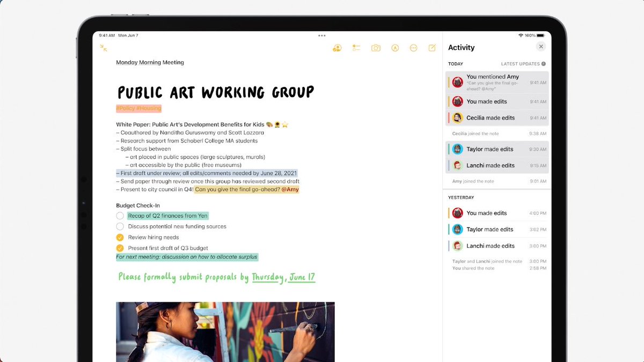Create a new note with compose icon
This screenshot has height=362, width=644.
pyautogui.click(x=432, y=48)
